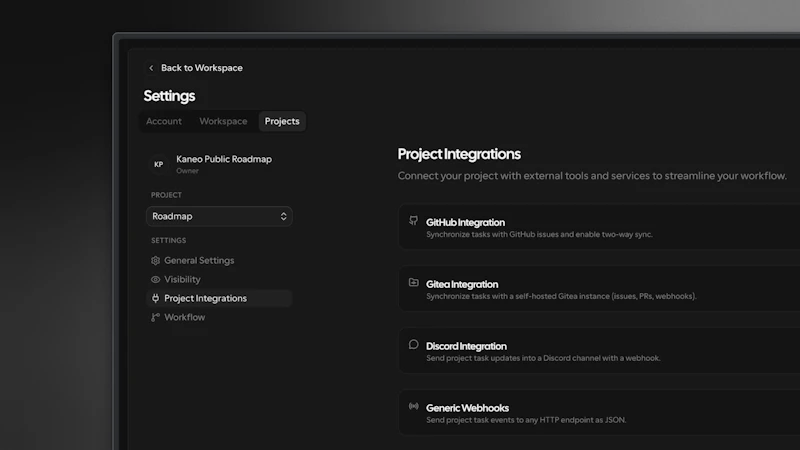
Task: Click the Owner role label
Action: coord(187,171)
